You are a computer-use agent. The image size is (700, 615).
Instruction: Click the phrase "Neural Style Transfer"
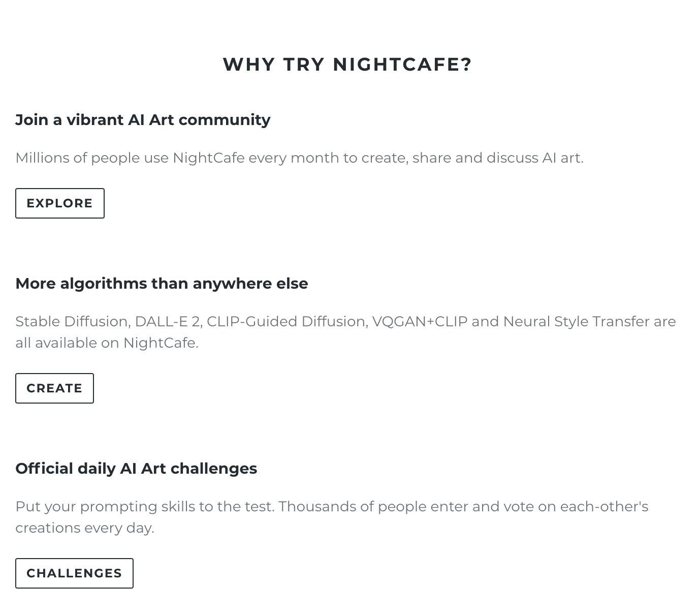click(576, 322)
